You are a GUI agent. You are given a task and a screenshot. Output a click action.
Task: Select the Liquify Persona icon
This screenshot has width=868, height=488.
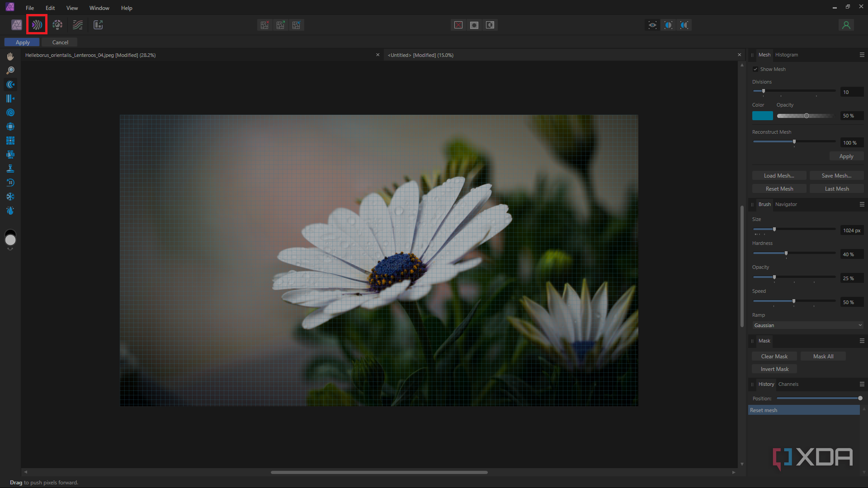pos(37,25)
